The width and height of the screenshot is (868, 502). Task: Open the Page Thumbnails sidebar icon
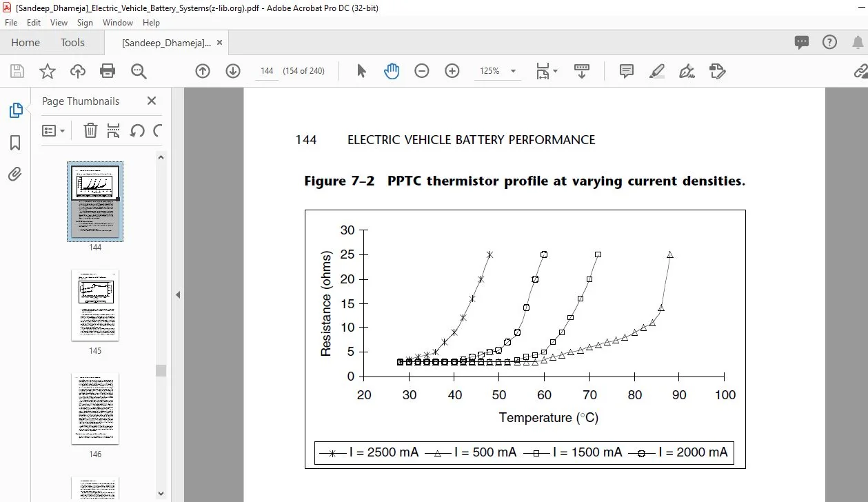point(15,110)
